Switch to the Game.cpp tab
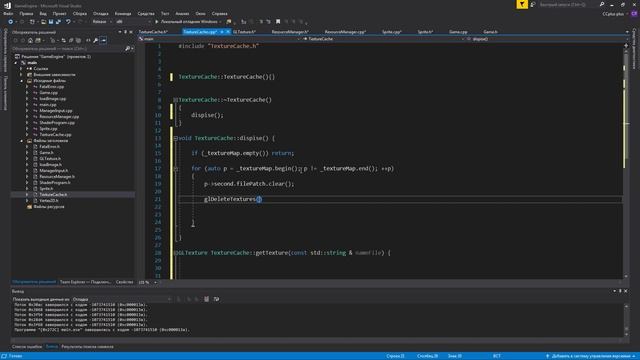Image resolution: width=640 pixels, height=360 pixels. pyautogui.click(x=458, y=32)
